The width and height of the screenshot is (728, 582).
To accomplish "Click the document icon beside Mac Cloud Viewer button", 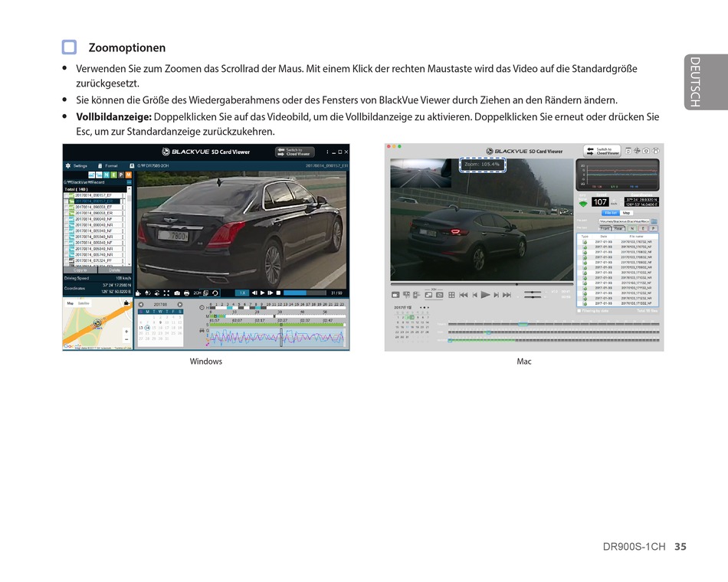I will pos(628,151).
